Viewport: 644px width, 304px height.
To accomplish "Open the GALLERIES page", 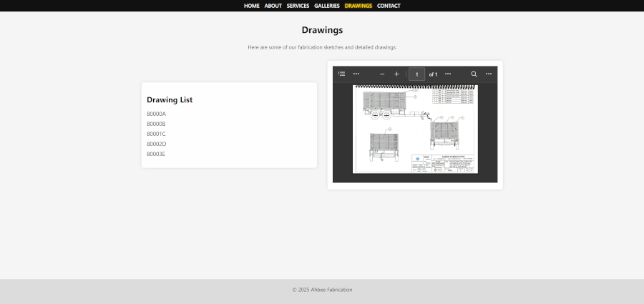I will [x=327, y=6].
